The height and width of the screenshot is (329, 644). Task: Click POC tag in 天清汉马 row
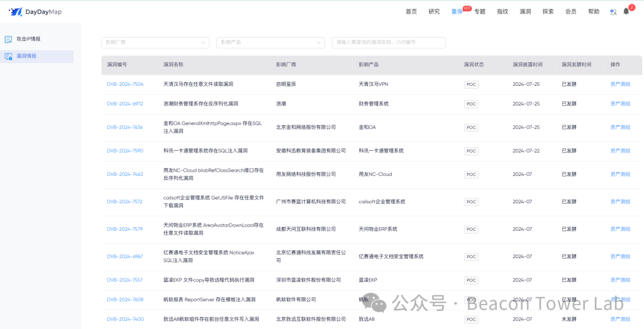click(471, 85)
